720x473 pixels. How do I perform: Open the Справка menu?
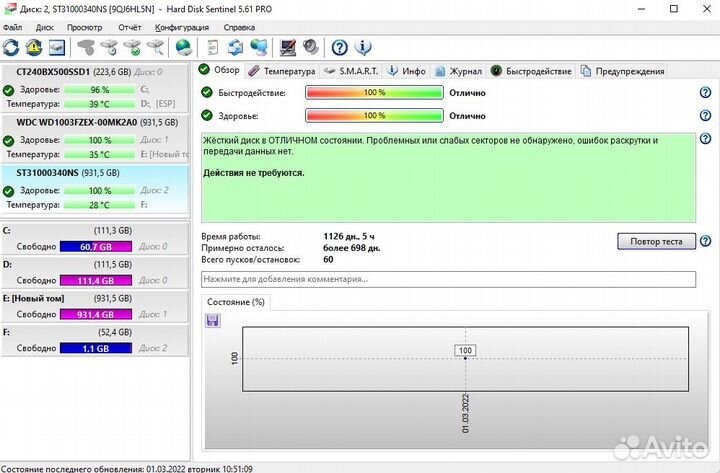239,28
